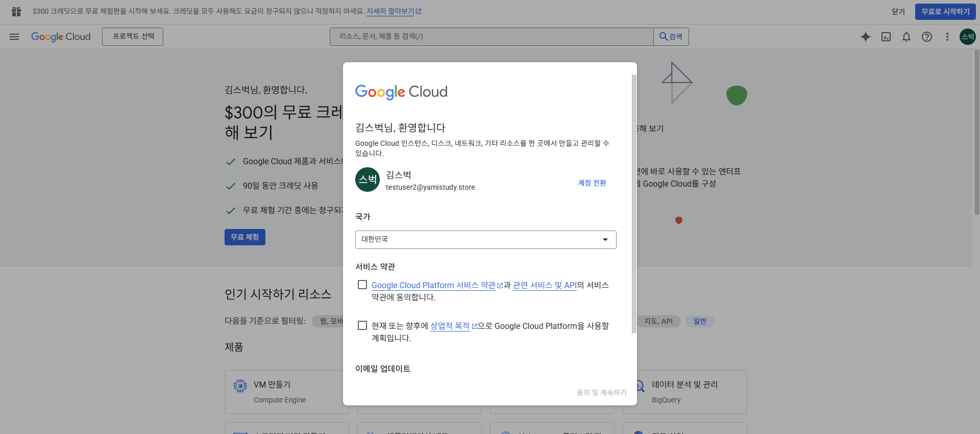Click the BigQuery magnifier icon
The height and width of the screenshot is (434, 980).
point(639,386)
